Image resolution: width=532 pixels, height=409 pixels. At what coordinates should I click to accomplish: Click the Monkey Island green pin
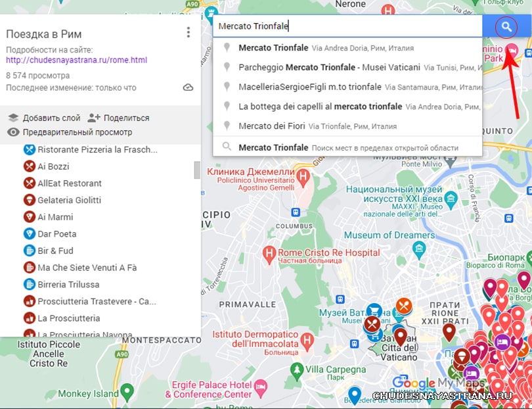point(127,392)
